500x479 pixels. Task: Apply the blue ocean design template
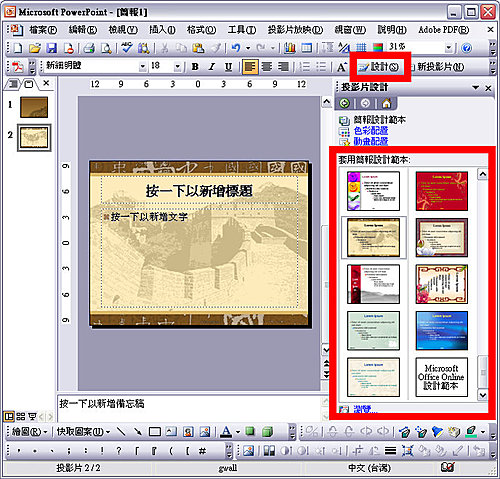(x=442, y=330)
